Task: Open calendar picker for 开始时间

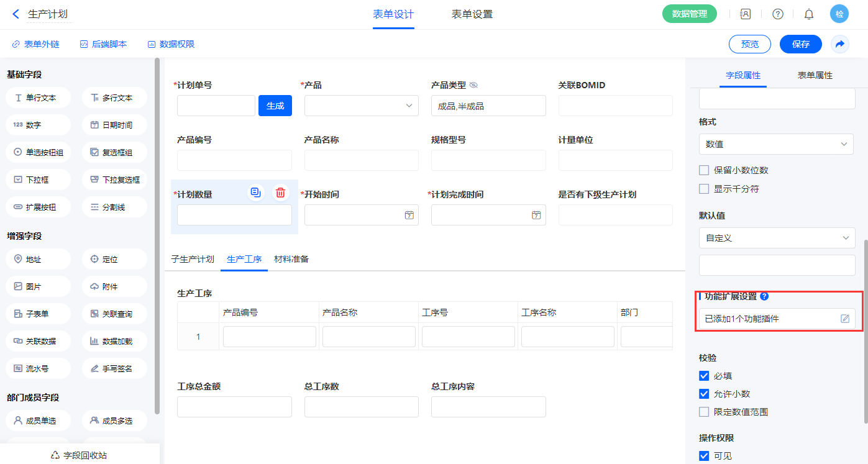Action: pyautogui.click(x=409, y=215)
